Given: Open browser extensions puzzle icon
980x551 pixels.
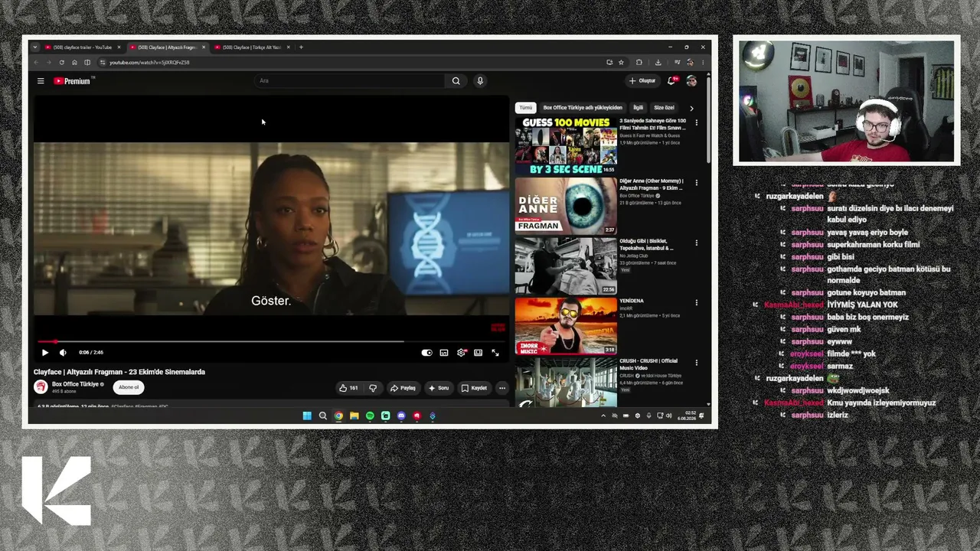Looking at the screenshot, I should point(639,63).
